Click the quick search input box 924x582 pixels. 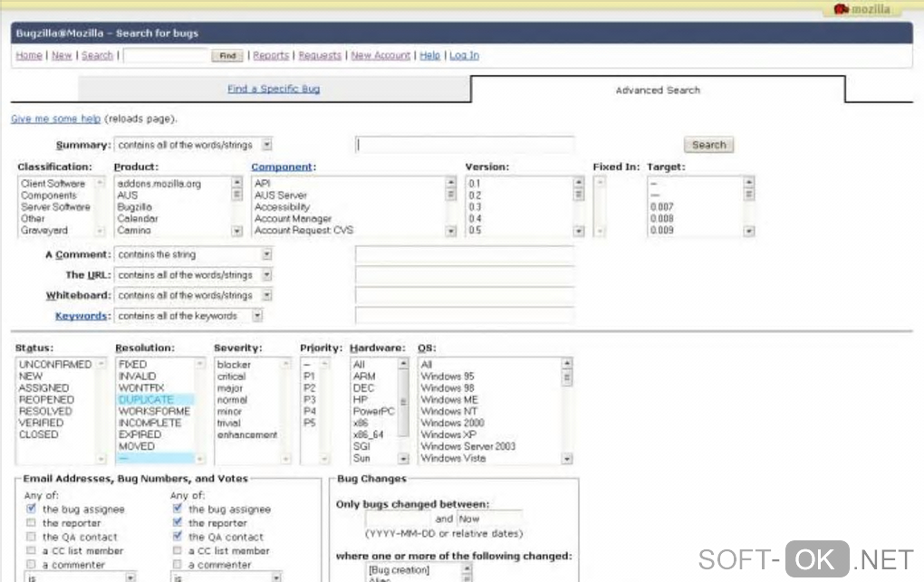166,55
